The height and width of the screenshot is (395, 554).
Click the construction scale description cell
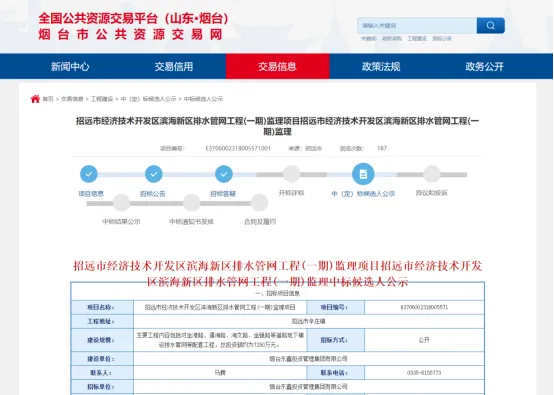coord(220,340)
